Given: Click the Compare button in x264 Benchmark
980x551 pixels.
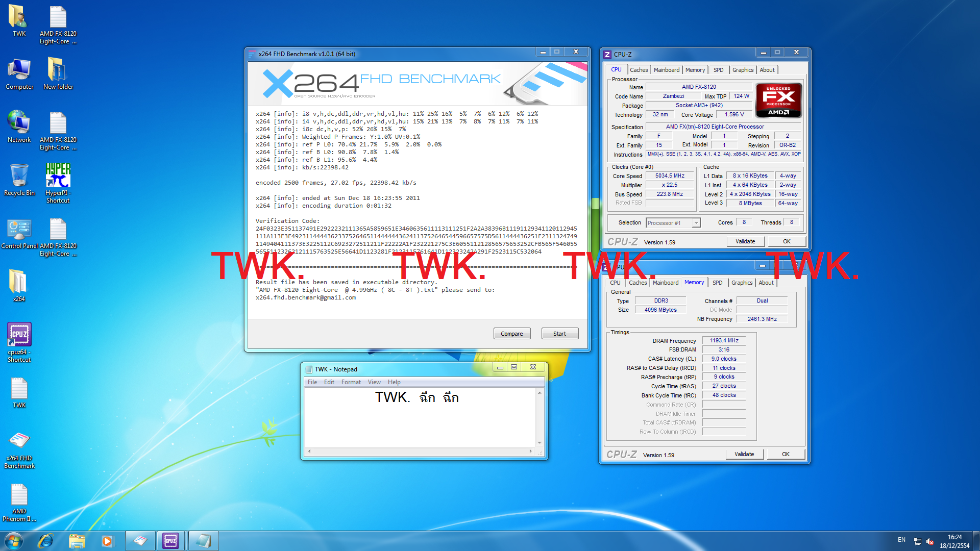Looking at the screenshot, I should point(511,334).
